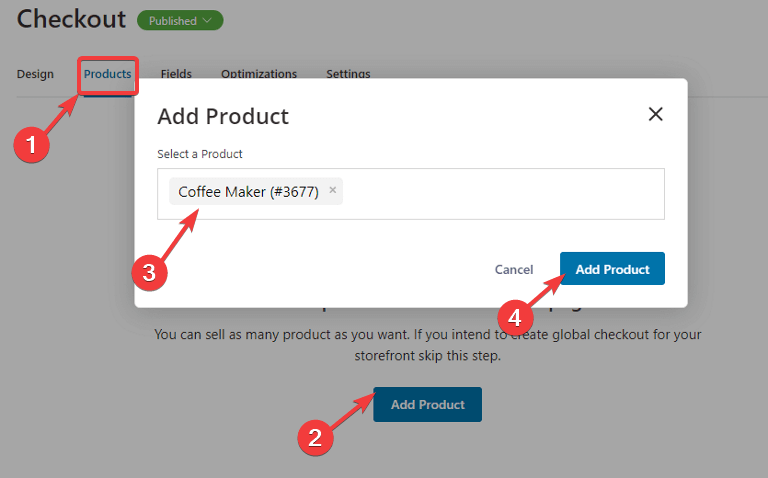This screenshot has height=478, width=768.
Task: Select the Coffee Maker (#3677) tag
Action: click(x=248, y=191)
